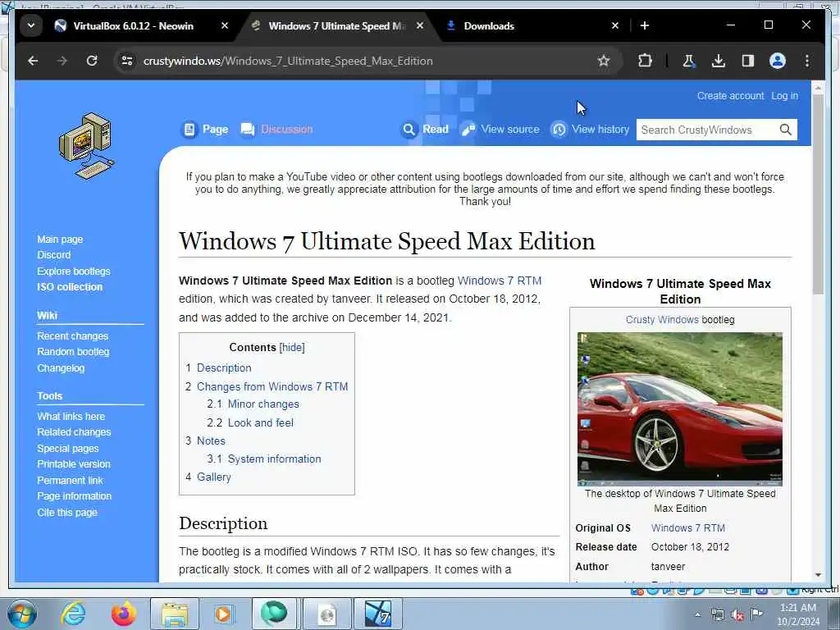Open Random bootleg link
Screen dimensions: 840x630
tap(73, 352)
